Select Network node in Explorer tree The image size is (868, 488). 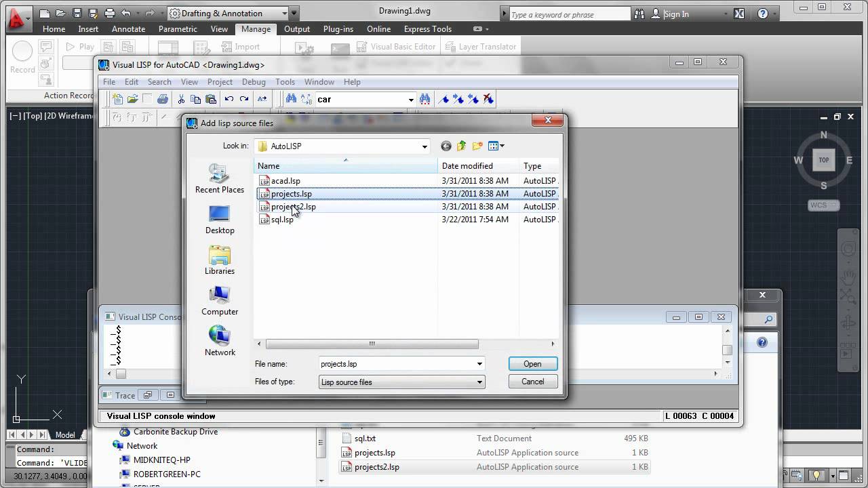pos(142,446)
